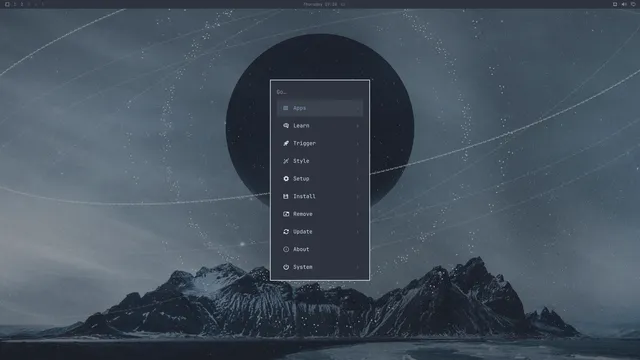Image resolution: width=640 pixels, height=360 pixels.
Task: Expand the Learn submenu chevron
Action: 358,126
